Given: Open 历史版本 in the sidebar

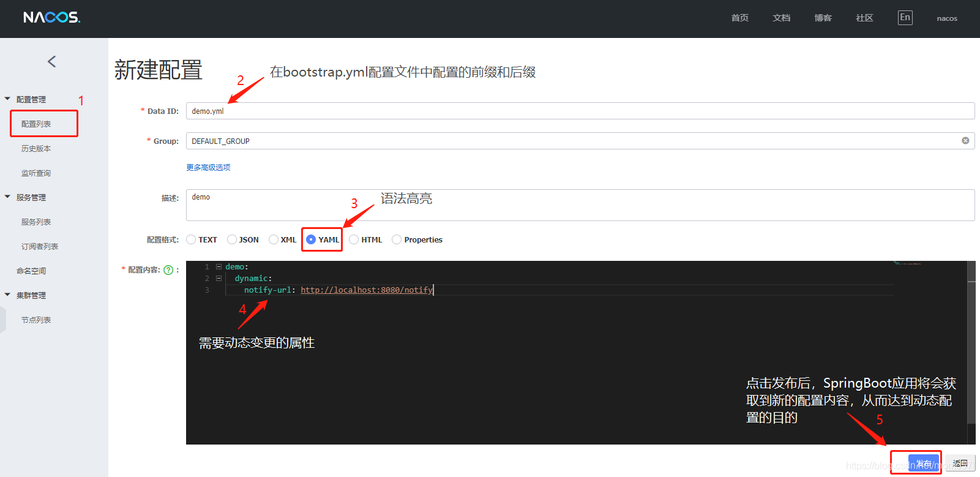Looking at the screenshot, I should coord(36,148).
